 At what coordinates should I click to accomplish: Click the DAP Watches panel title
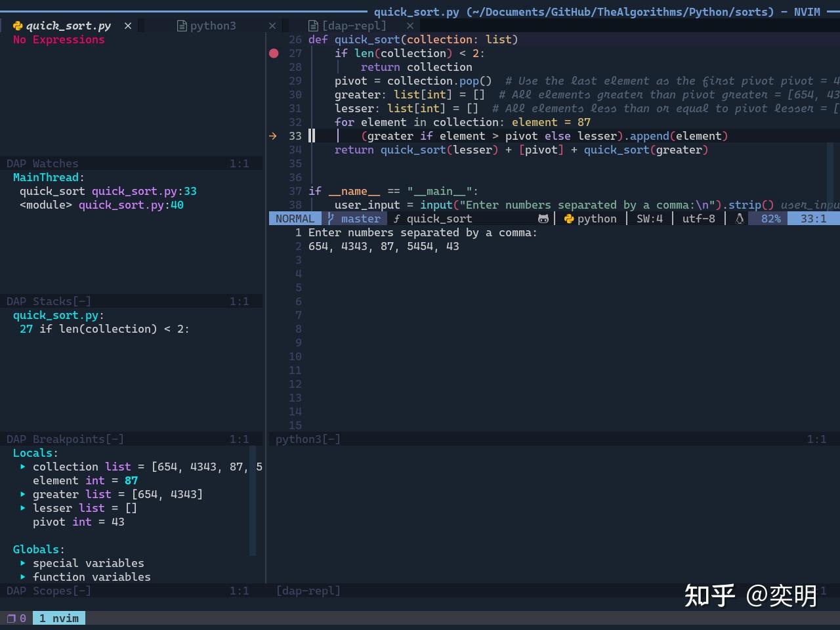point(42,163)
